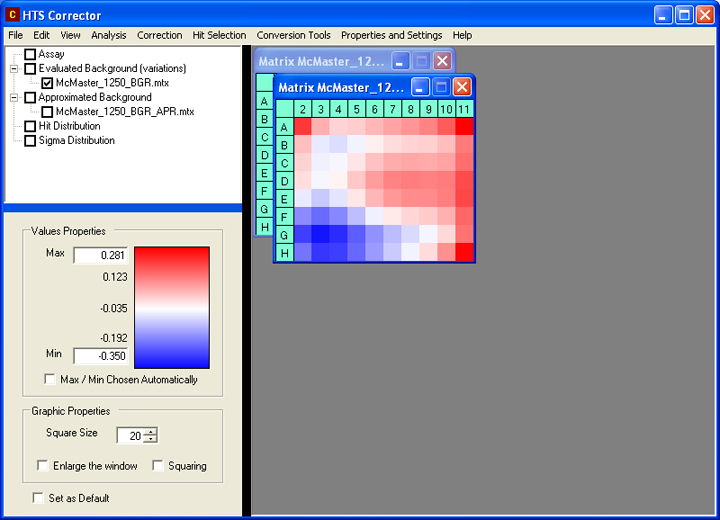720x520 pixels.
Task: Select the Hit Distribution tree label
Action: pos(69,126)
